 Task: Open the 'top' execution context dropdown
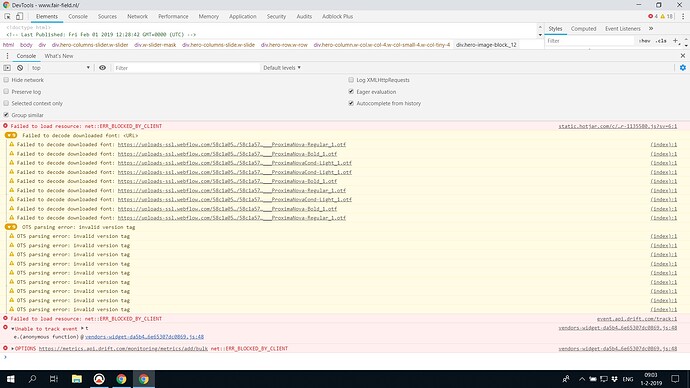click(60, 68)
